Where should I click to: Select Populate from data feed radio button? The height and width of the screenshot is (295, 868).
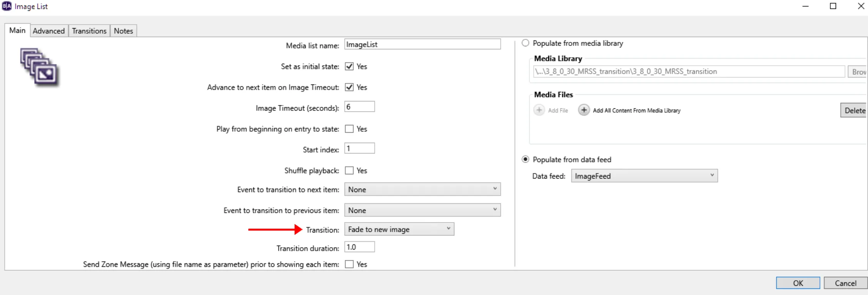[x=525, y=159]
